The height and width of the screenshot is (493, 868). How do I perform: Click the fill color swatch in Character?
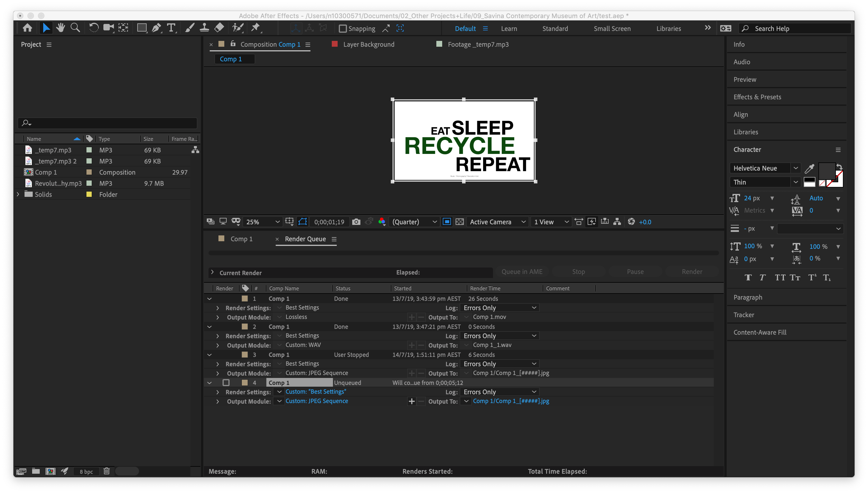pyautogui.click(x=826, y=171)
